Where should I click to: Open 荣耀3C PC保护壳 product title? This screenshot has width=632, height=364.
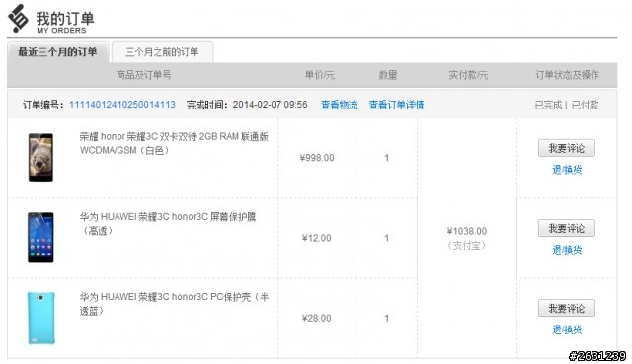(174, 304)
